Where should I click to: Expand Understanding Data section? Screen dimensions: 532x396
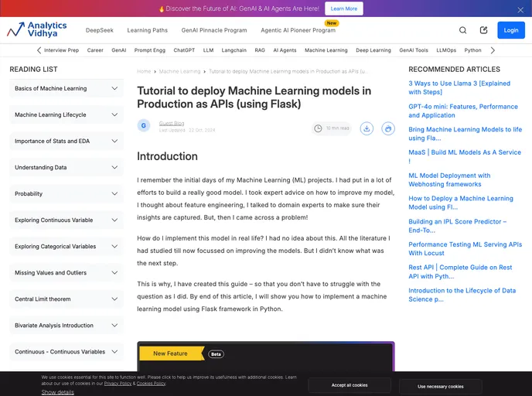(x=66, y=167)
